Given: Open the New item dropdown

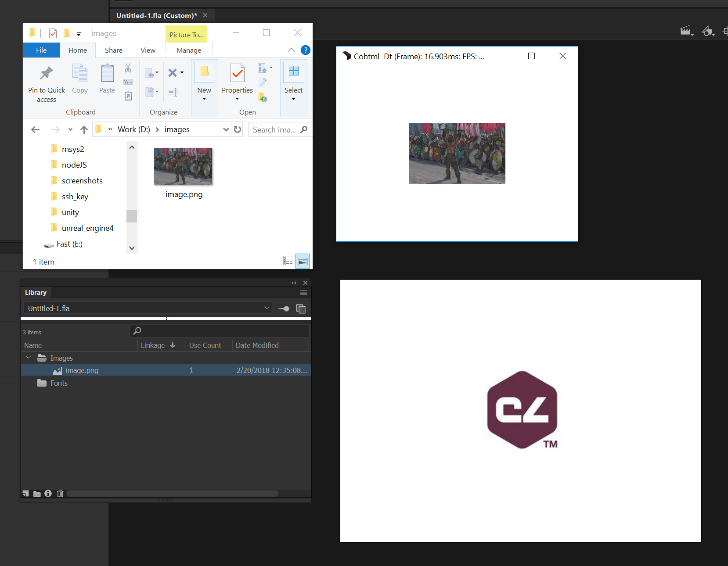Looking at the screenshot, I should (x=204, y=99).
